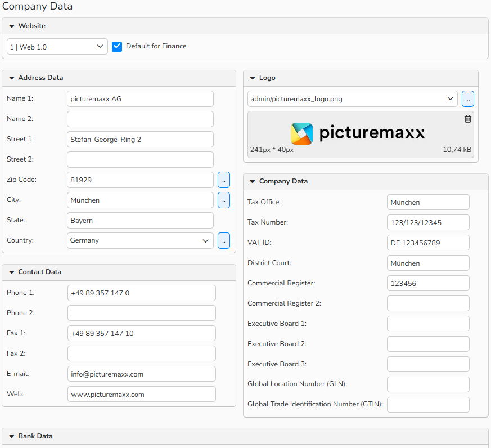Screen dimensions: 491x448
Task: Collapse the Contact Data section
Action: tap(12, 272)
